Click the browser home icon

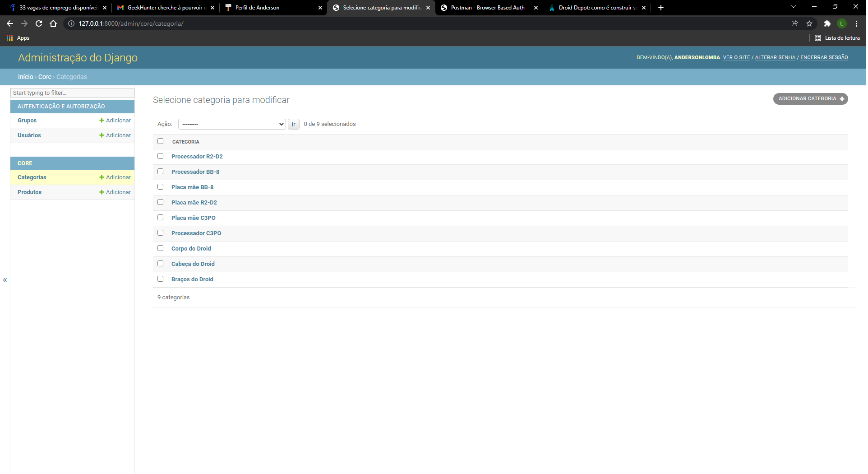click(53, 23)
